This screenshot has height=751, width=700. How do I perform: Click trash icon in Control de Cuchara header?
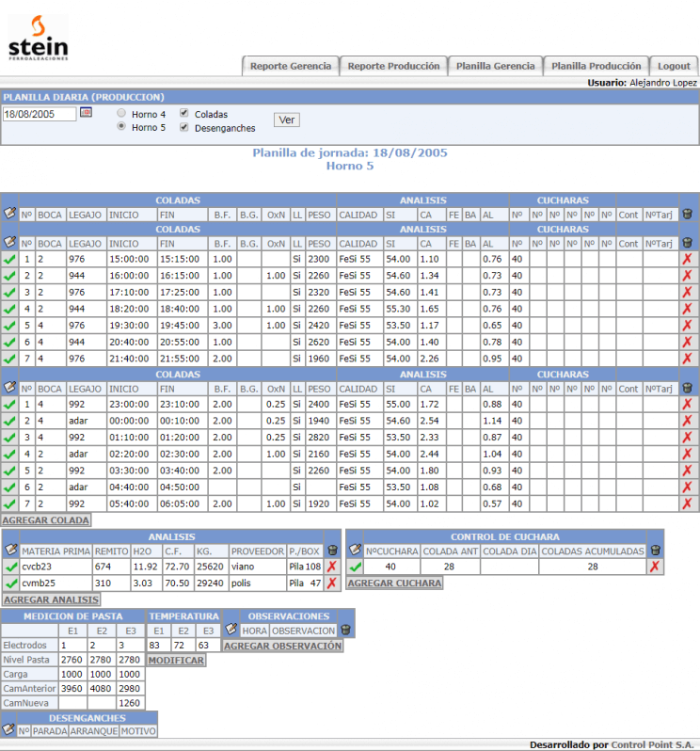pos(656,551)
